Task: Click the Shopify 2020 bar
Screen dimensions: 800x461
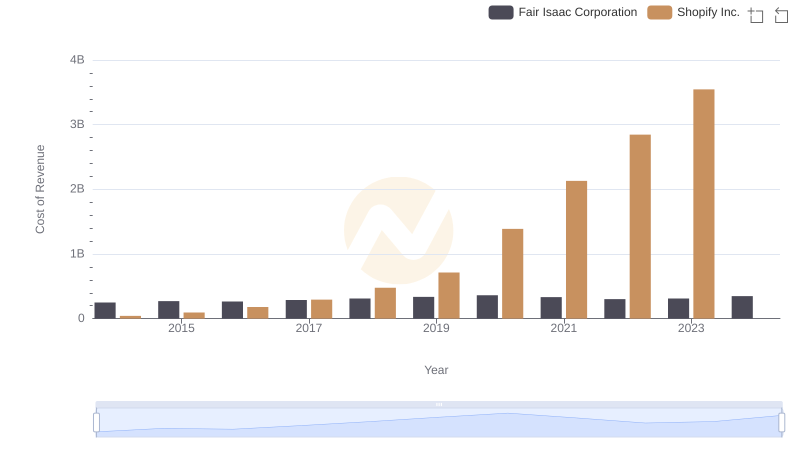Action: tap(512, 273)
